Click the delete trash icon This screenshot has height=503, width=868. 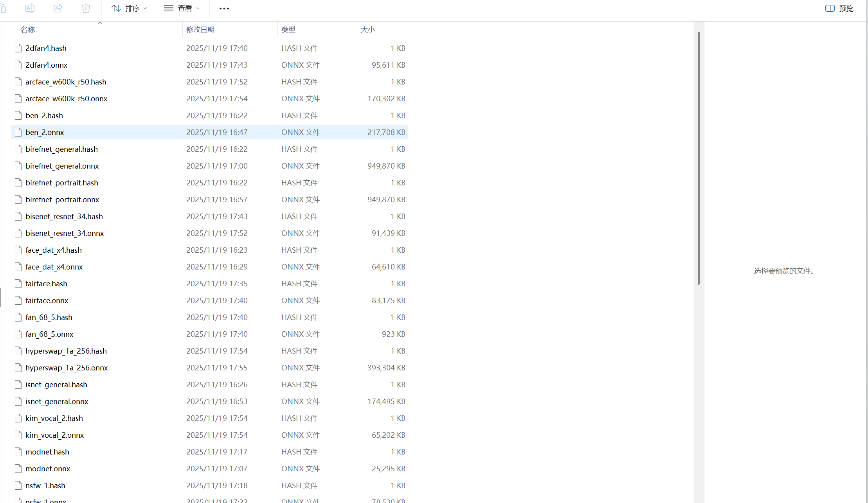click(x=86, y=8)
